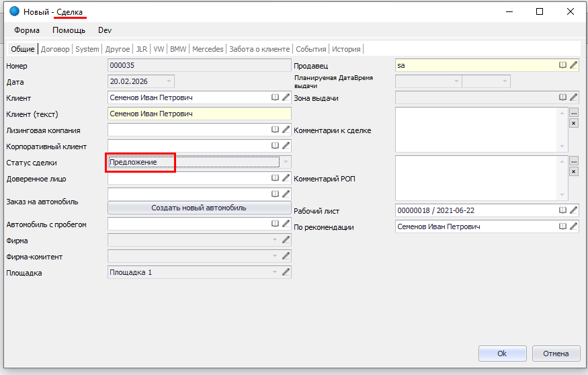Expand the Площадка dropdown list
Screen dimensions: 588x375
(274, 272)
